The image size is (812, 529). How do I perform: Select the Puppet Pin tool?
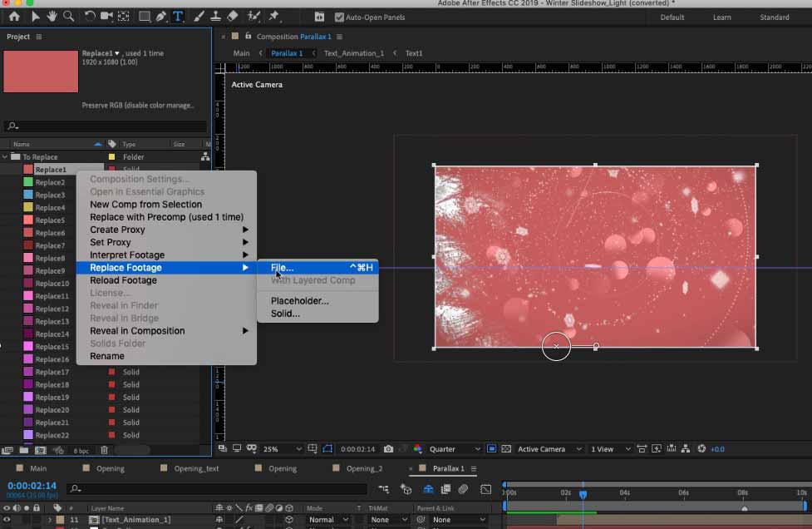tap(274, 17)
